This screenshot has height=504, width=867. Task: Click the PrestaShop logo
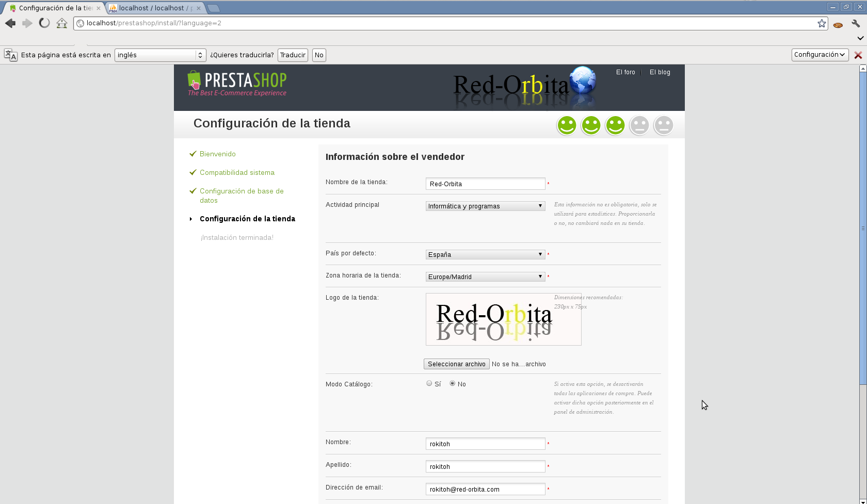[237, 84]
